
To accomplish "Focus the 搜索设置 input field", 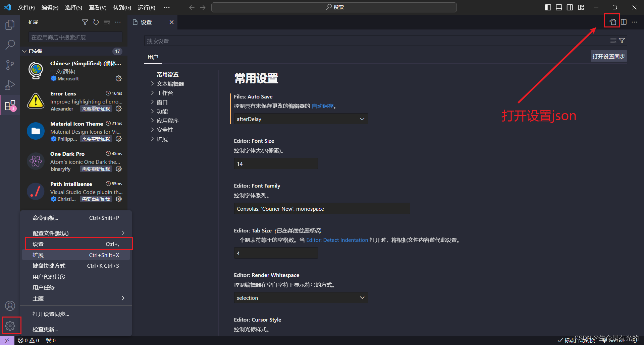I will 376,41.
